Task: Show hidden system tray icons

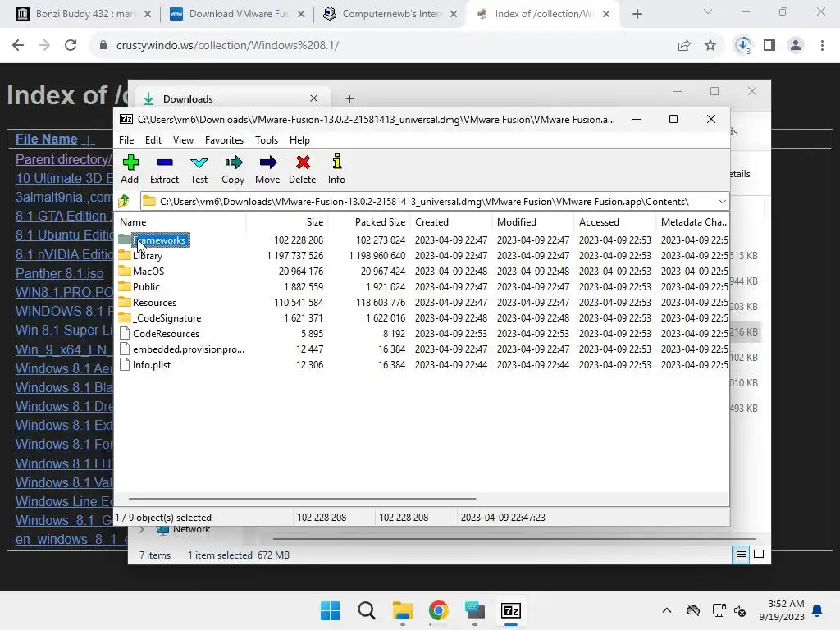Action: point(666,610)
